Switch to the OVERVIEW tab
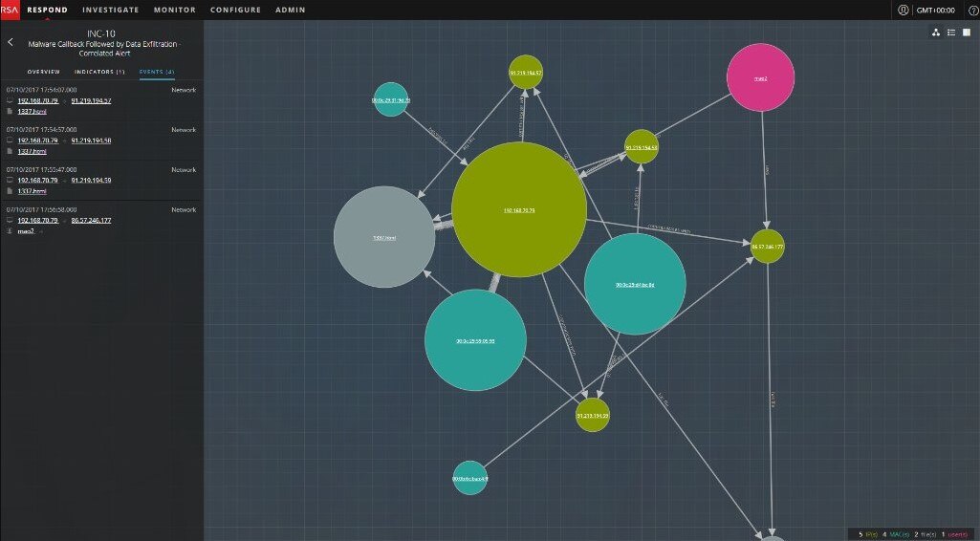The image size is (980, 541). (x=43, y=72)
